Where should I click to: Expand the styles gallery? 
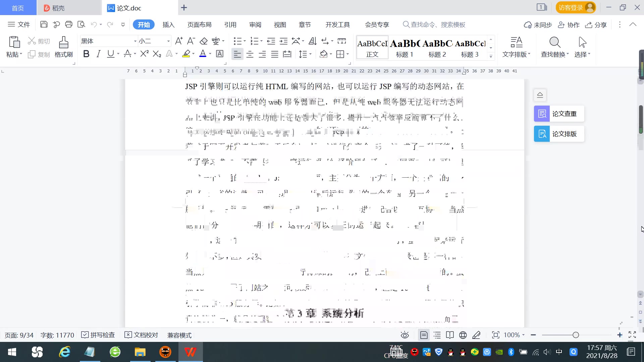(x=491, y=56)
